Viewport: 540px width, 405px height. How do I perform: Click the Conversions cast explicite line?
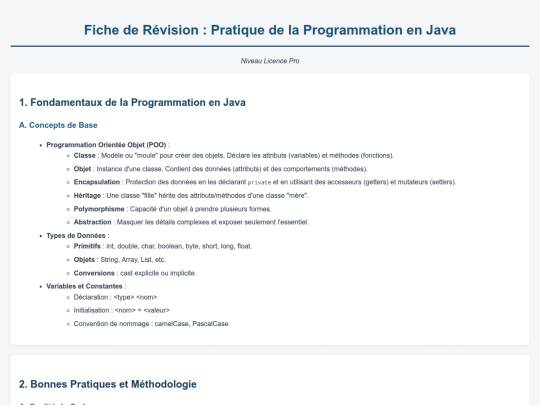[135, 273]
